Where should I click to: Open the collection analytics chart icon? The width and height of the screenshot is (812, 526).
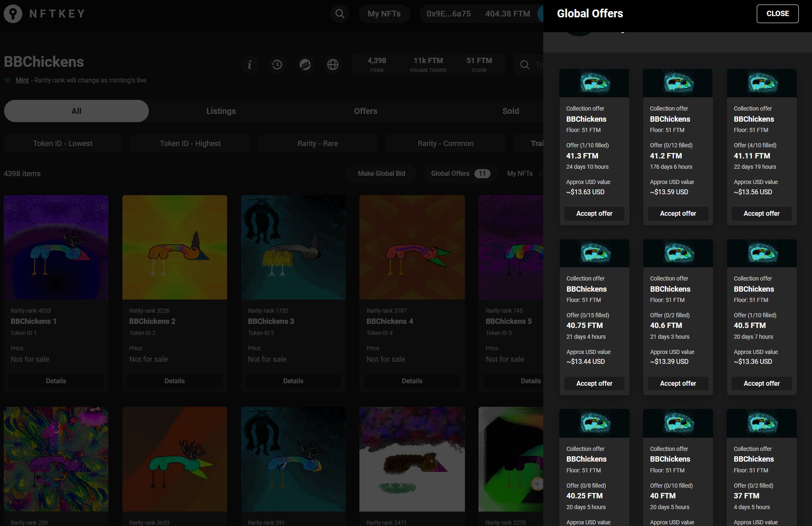coord(305,65)
